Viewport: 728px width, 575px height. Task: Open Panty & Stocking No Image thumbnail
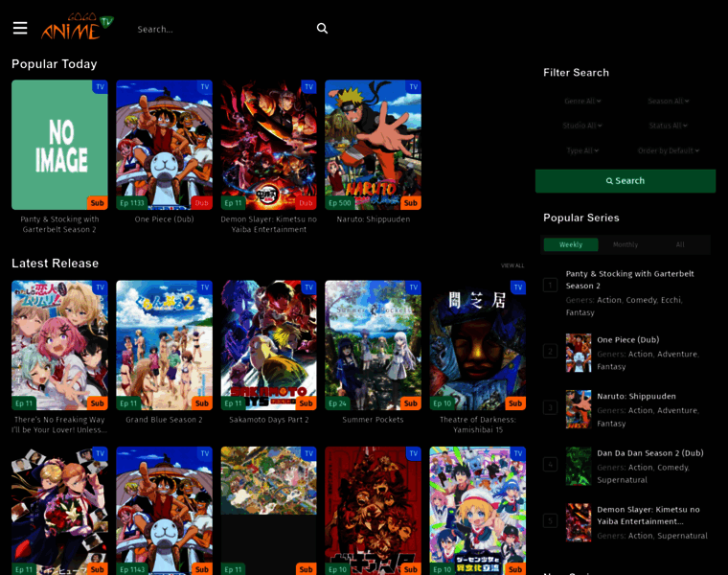[59, 145]
